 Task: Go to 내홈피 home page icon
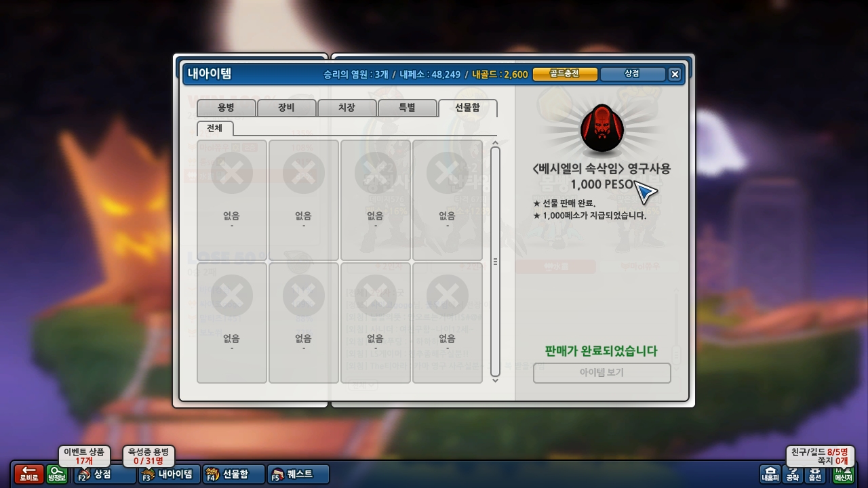[x=770, y=474]
